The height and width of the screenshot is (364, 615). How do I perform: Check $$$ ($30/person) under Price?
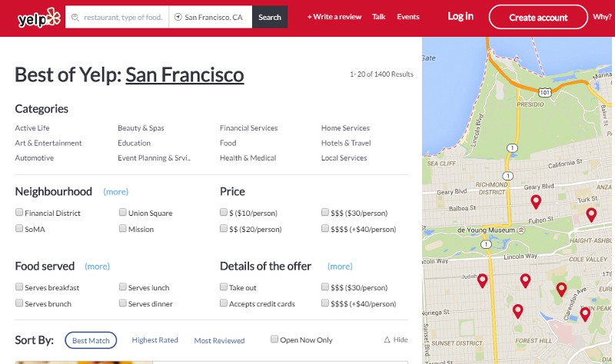[x=324, y=212]
